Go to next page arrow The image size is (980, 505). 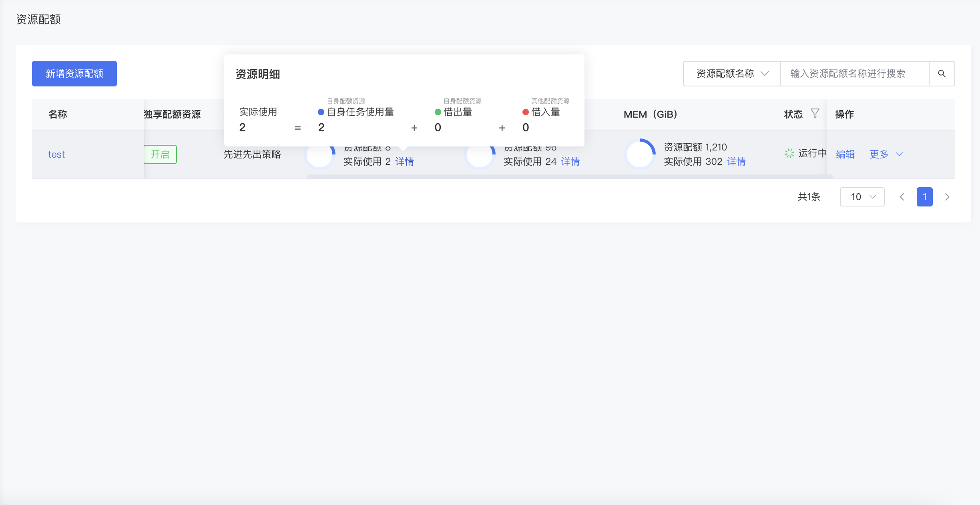click(947, 197)
